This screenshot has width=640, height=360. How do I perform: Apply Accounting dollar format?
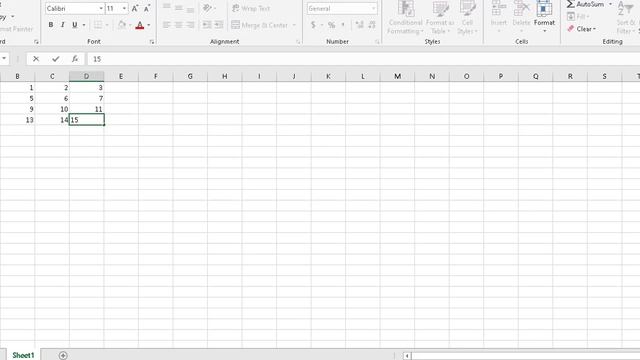[313, 25]
